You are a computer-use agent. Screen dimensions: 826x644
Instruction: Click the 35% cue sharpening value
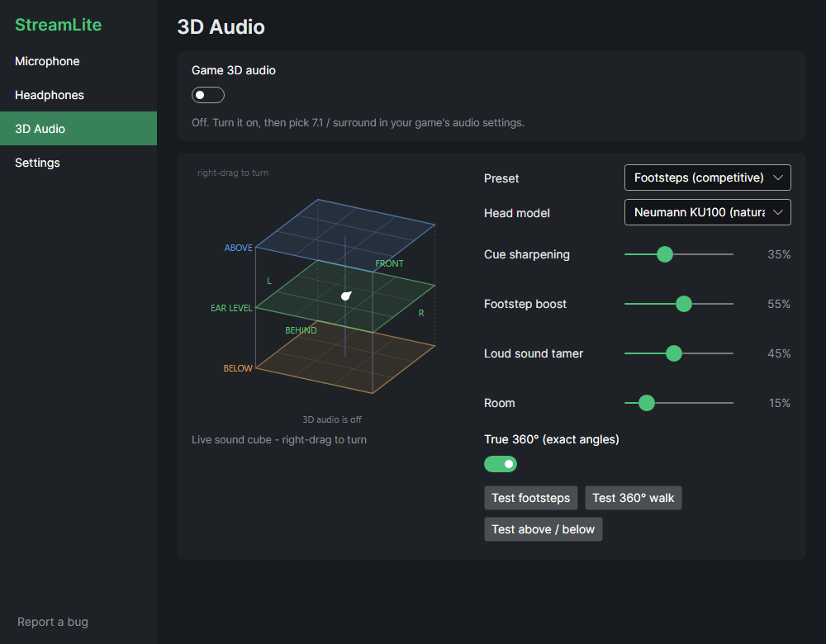point(779,254)
